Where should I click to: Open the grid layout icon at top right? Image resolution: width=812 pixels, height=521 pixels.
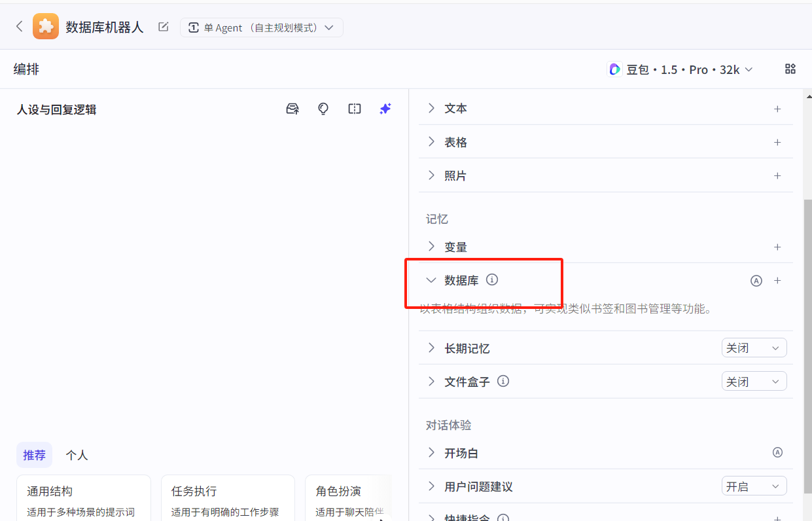pos(790,69)
